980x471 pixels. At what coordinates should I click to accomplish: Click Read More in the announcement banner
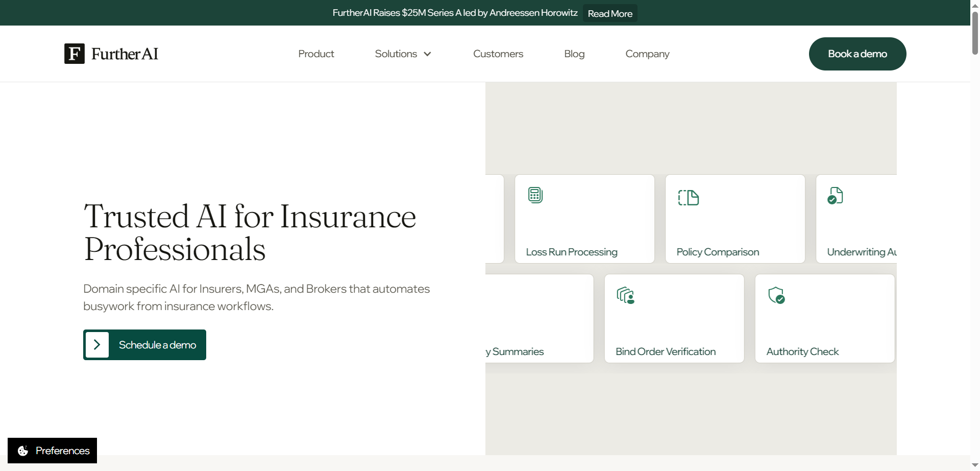point(610,13)
